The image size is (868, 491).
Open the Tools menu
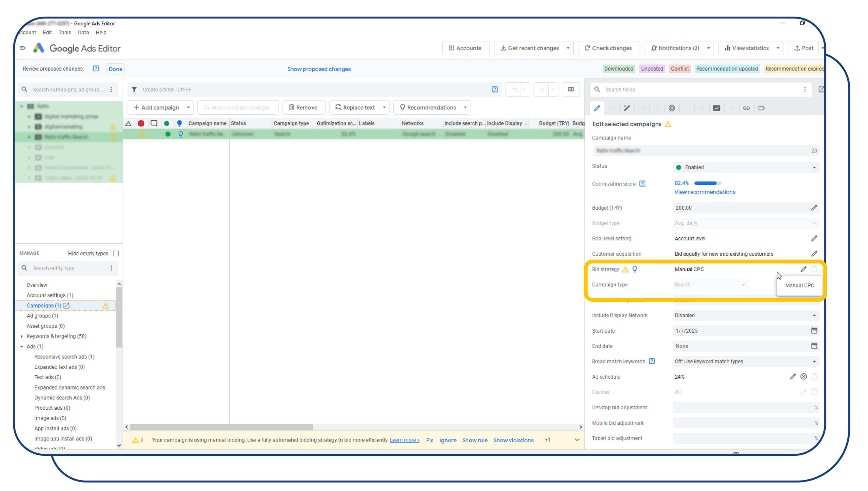click(65, 33)
